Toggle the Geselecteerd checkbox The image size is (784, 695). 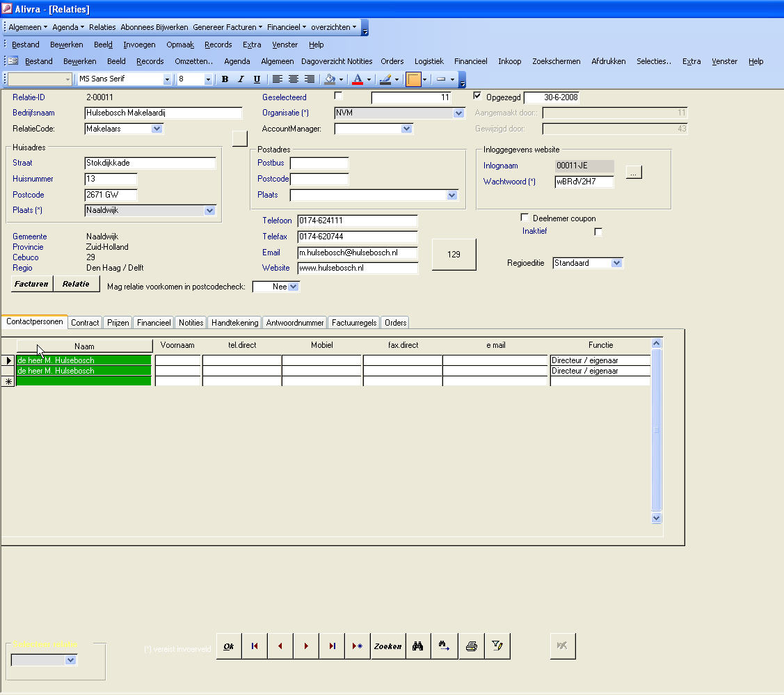[x=339, y=96]
